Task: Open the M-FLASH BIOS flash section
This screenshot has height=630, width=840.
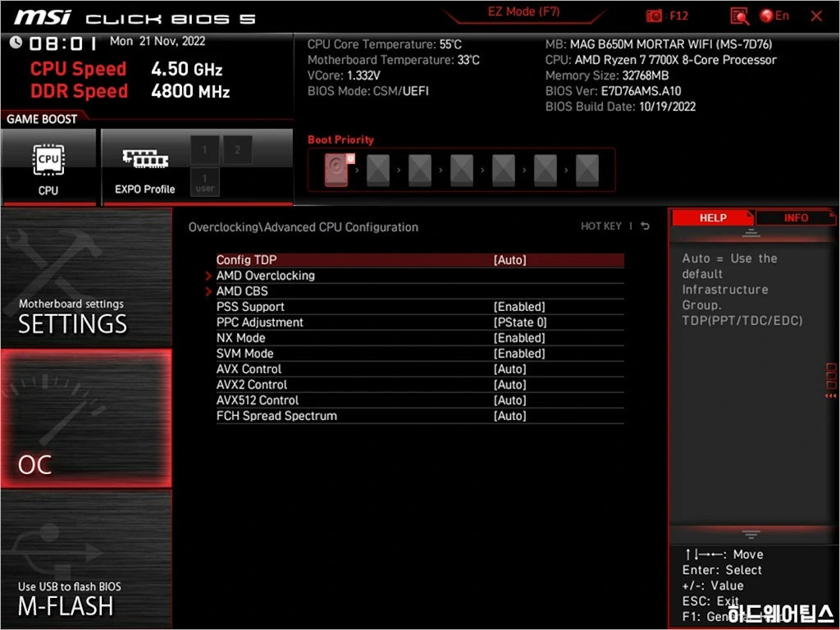Action: tap(86, 559)
